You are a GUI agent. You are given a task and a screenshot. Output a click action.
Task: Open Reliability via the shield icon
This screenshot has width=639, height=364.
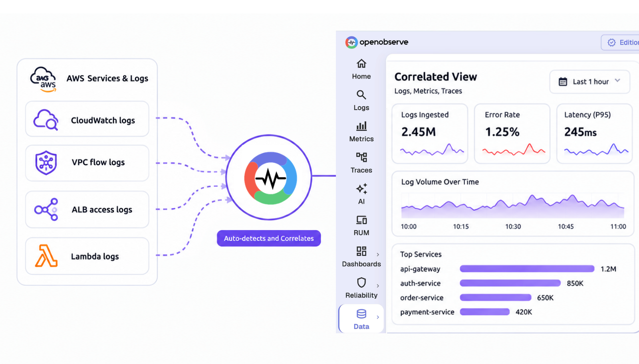(x=361, y=283)
